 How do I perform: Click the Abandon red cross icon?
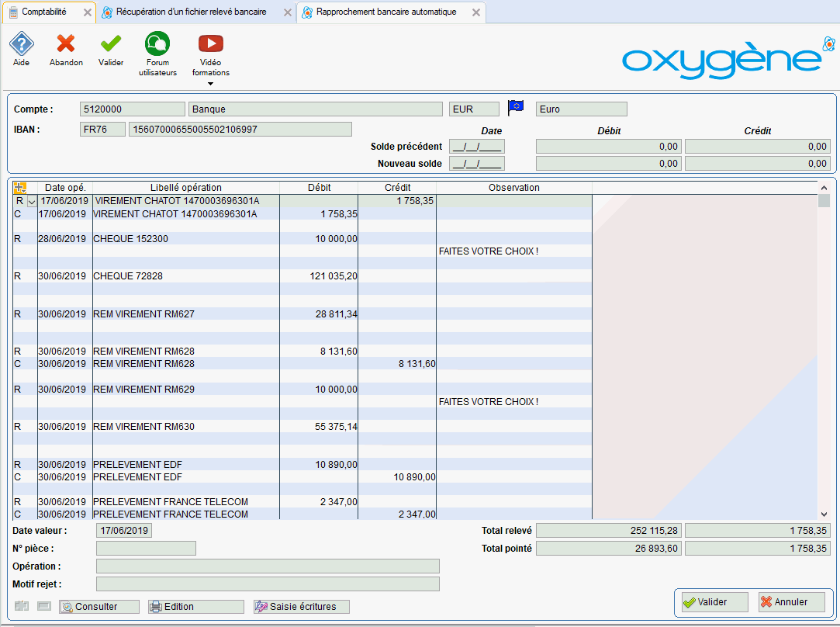66,44
